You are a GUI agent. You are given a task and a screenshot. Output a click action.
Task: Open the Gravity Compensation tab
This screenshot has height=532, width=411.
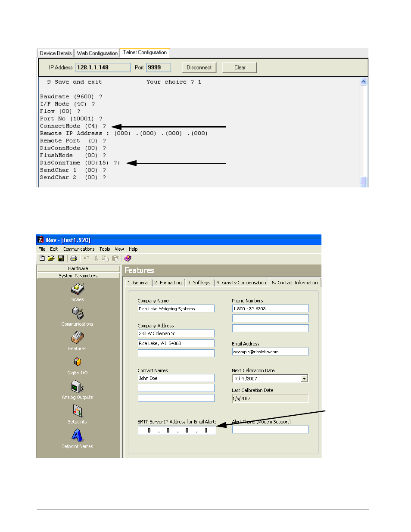[x=241, y=283]
